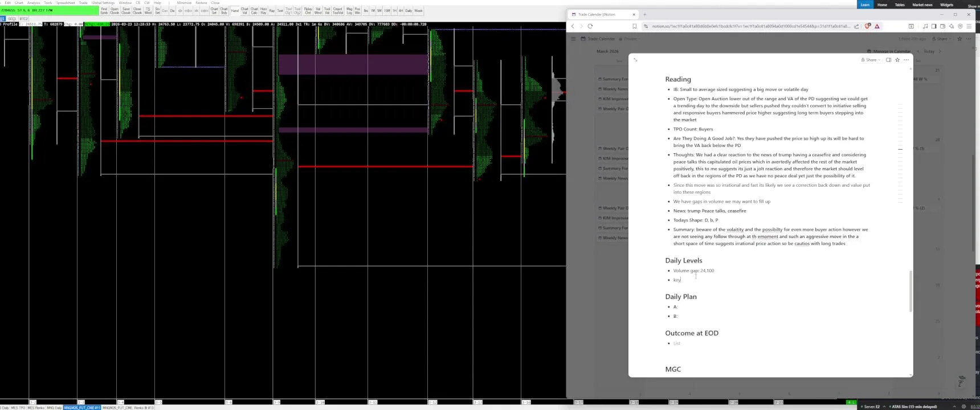980x410 pixels.
Task: Click Open Chartbook toolbar button
Action: click(115, 11)
